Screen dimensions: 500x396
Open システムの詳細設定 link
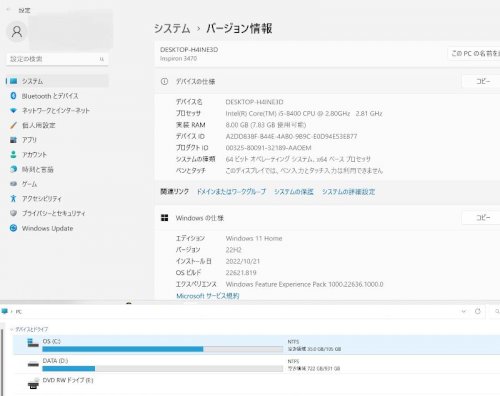[x=348, y=192]
